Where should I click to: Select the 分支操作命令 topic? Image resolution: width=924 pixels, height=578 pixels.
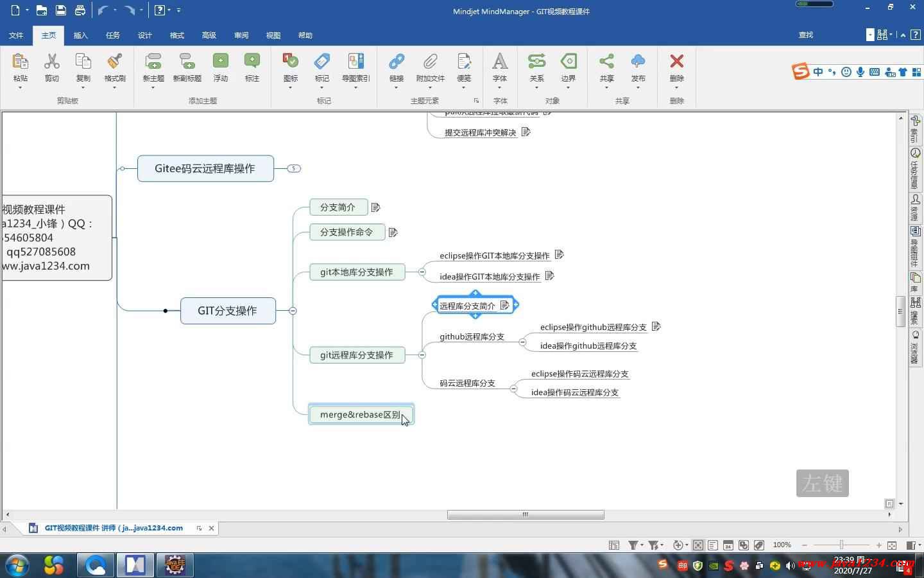coord(346,232)
